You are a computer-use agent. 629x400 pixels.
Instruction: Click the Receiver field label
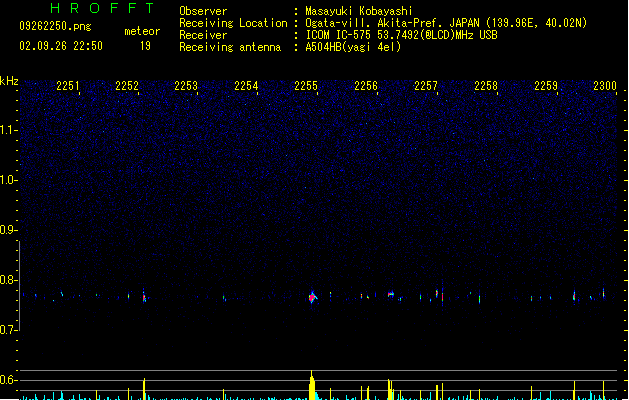203,35
